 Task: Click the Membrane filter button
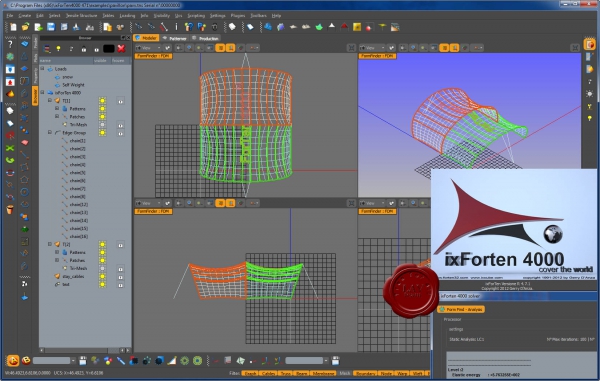pyautogui.click(x=323, y=373)
